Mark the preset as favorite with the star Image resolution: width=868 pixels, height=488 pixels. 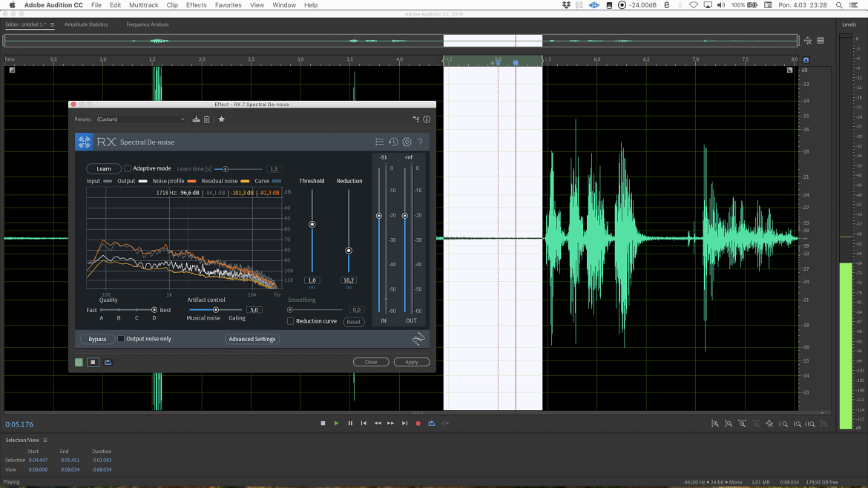click(x=221, y=119)
